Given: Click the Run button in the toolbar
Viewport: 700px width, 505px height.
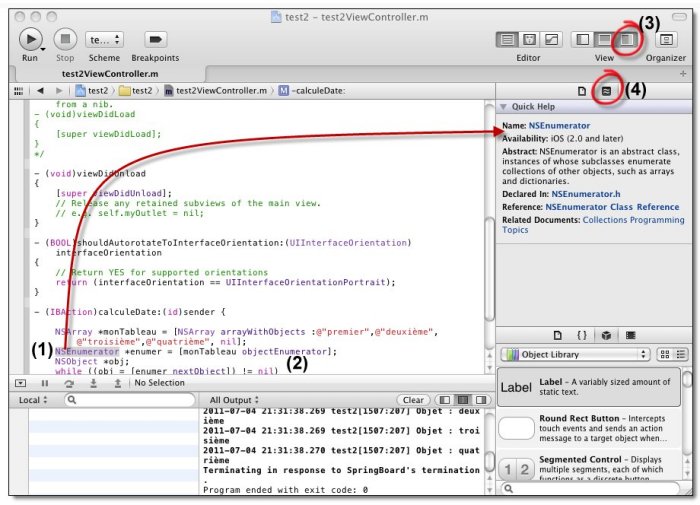Looking at the screenshot, I should pyautogui.click(x=32, y=39).
